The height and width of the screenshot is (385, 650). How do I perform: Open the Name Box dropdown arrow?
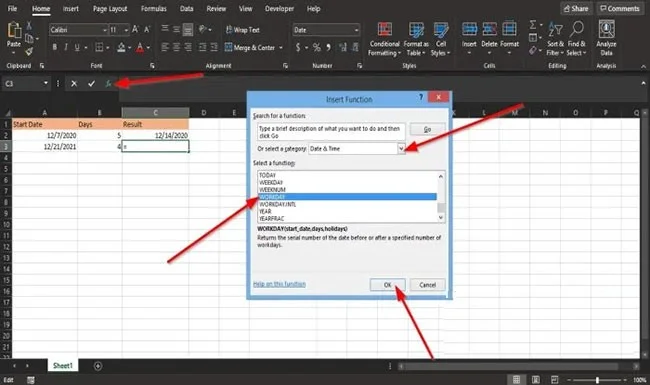46,83
